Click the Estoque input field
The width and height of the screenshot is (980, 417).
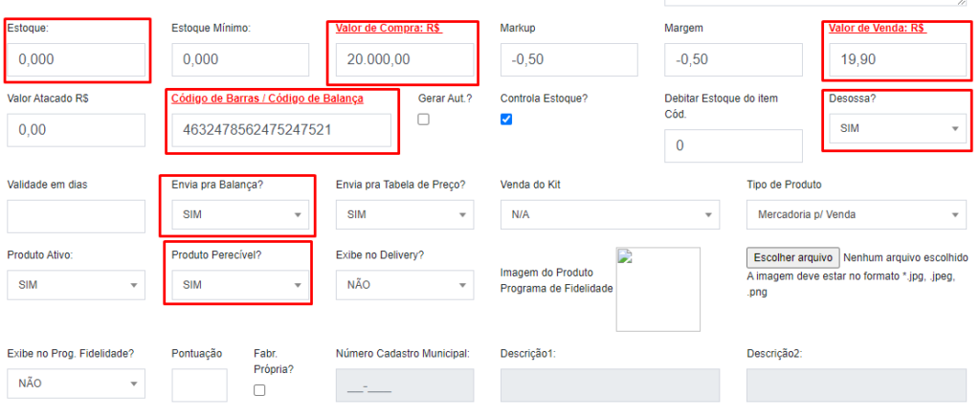[76, 59]
